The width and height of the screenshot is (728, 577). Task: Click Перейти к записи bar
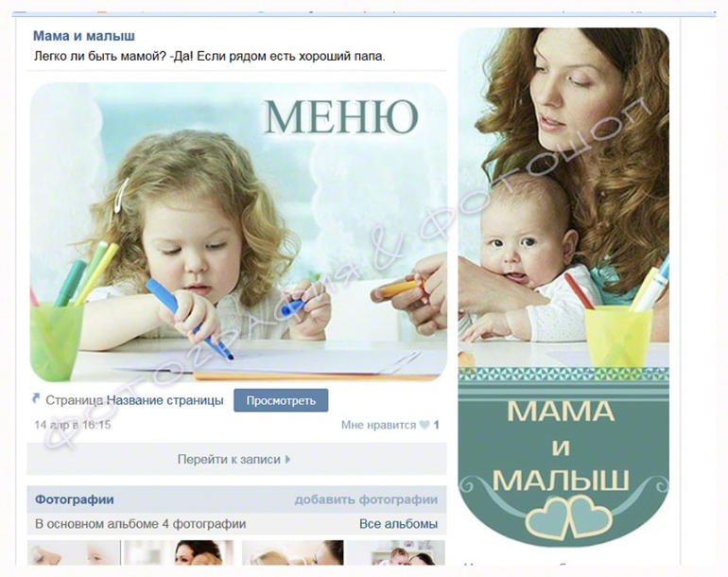click(236, 459)
